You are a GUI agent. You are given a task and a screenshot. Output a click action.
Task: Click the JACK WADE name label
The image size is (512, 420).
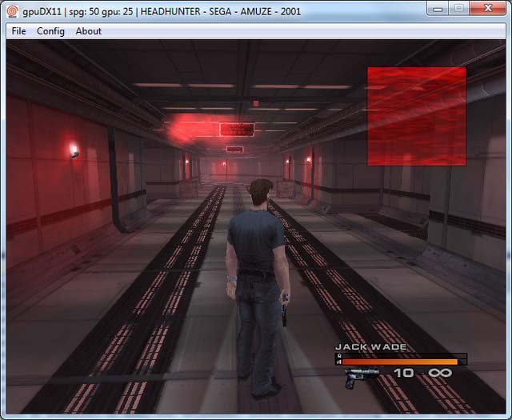(x=370, y=347)
